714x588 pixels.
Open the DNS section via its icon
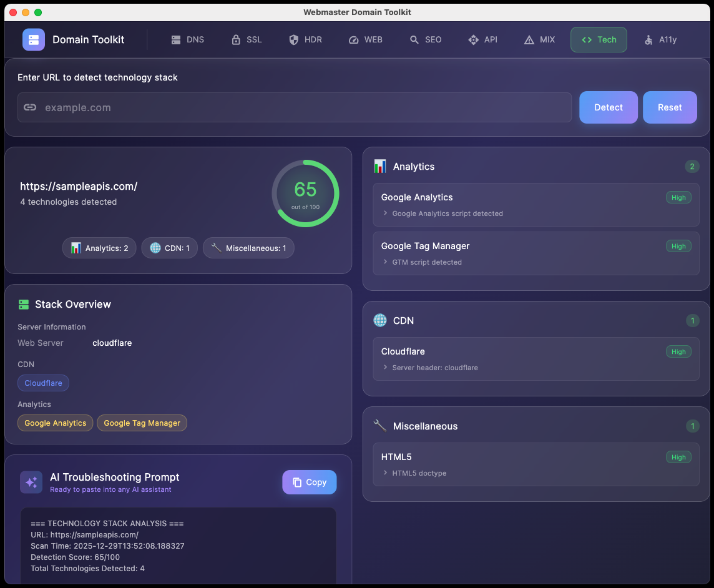[x=176, y=39]
